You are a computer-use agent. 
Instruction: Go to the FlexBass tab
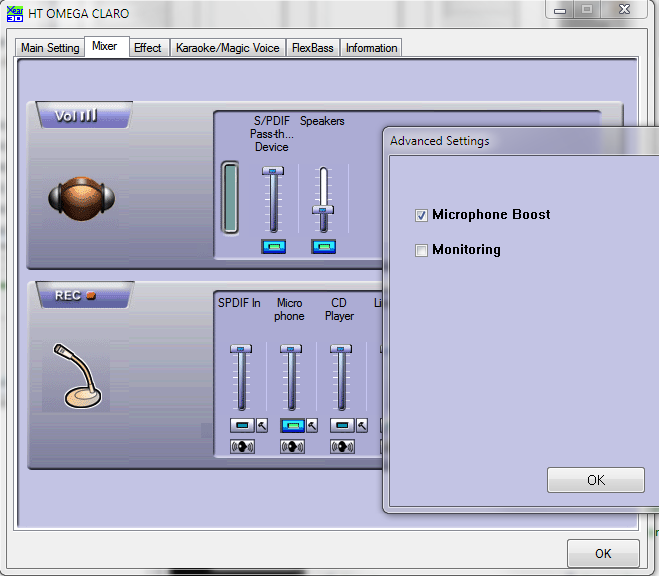313,48
